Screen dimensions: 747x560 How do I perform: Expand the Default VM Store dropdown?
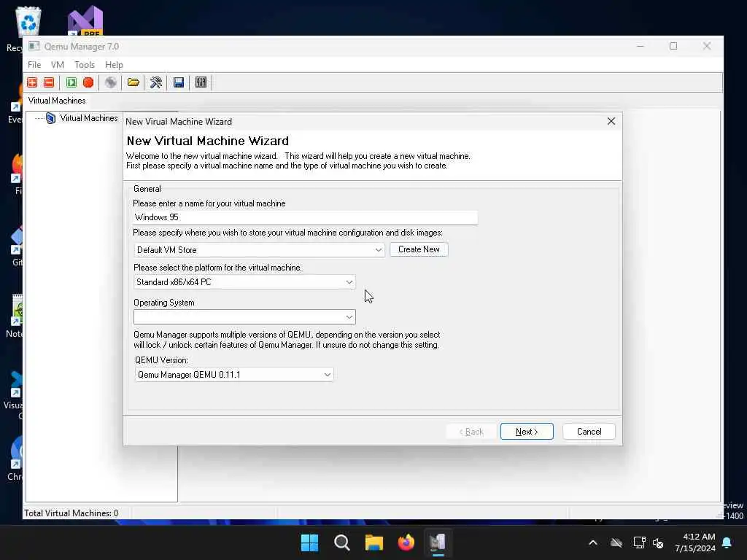pyautogui.click(x=379, y=250)
